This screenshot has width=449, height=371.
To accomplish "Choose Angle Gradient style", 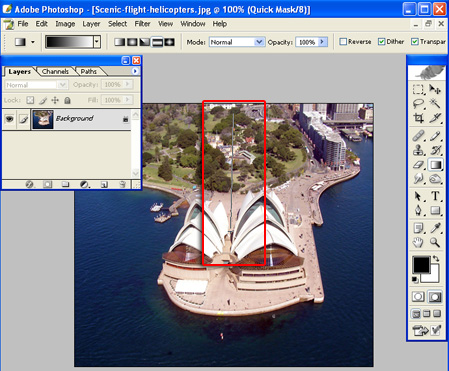I will click(145, 42).
